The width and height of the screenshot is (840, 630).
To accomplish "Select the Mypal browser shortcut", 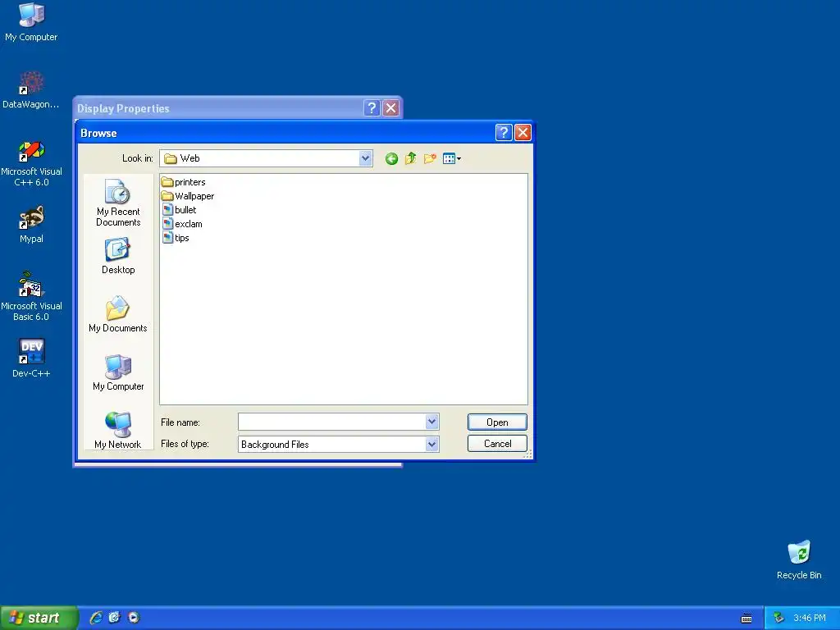I will [x=31, y=225].
